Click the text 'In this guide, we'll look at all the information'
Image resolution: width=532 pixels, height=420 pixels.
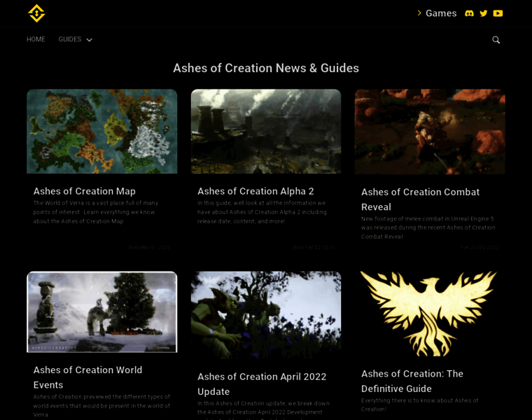click(x=257, y=203)
